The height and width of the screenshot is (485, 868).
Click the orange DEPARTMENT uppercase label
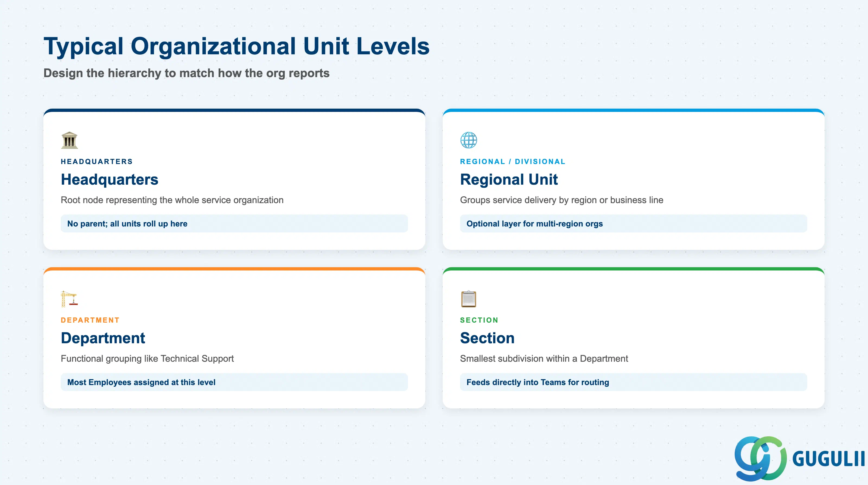[x=90, y=320]
